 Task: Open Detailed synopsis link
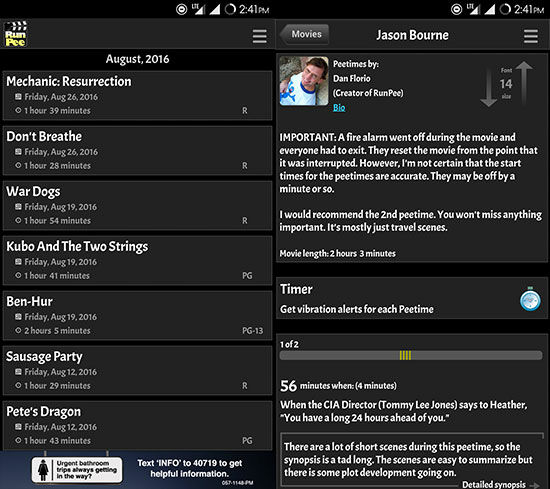click(500, 484)
